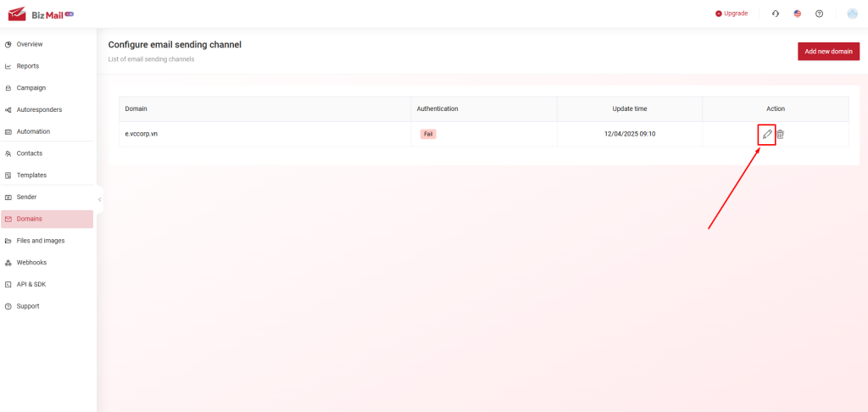868x412 pixels.
Task: Open Overview in the sidebar
Action: 30,44
